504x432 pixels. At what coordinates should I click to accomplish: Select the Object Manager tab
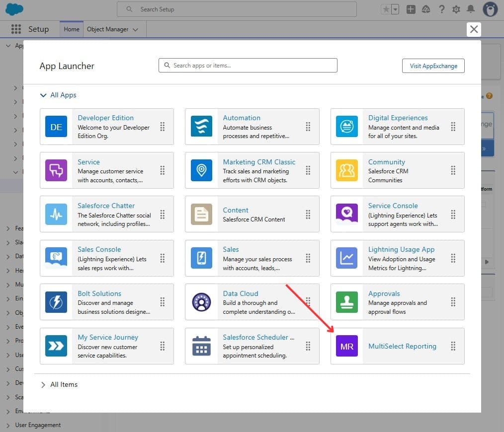[107, 29]
